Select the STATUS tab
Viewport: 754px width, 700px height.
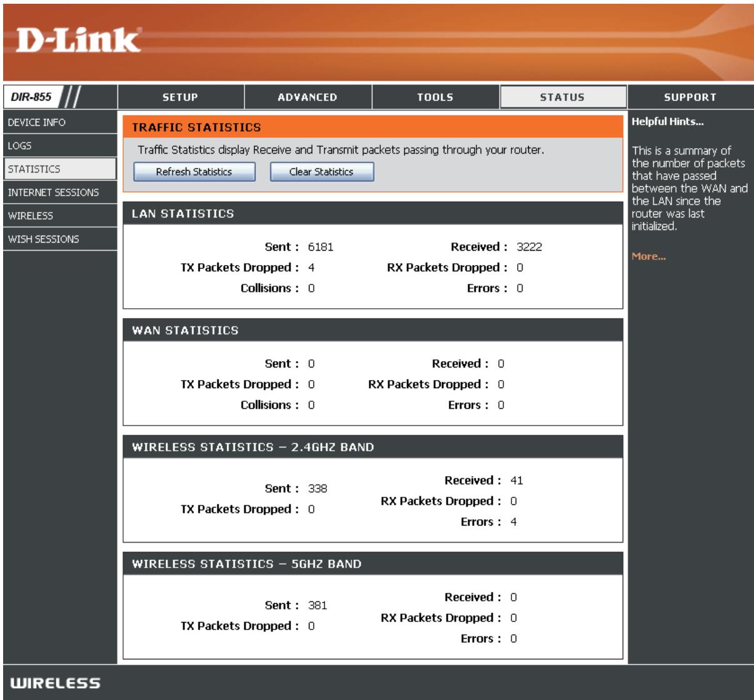[563, 97]
